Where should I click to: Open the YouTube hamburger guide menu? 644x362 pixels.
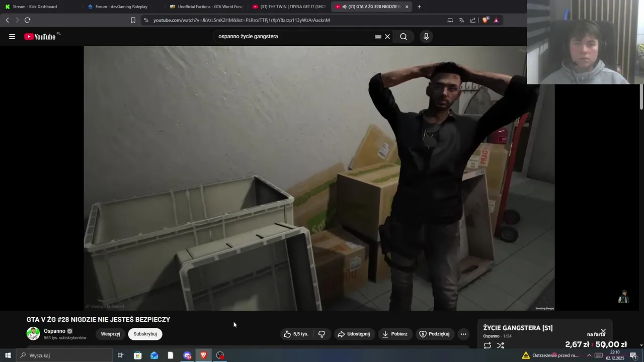(12, 37)
